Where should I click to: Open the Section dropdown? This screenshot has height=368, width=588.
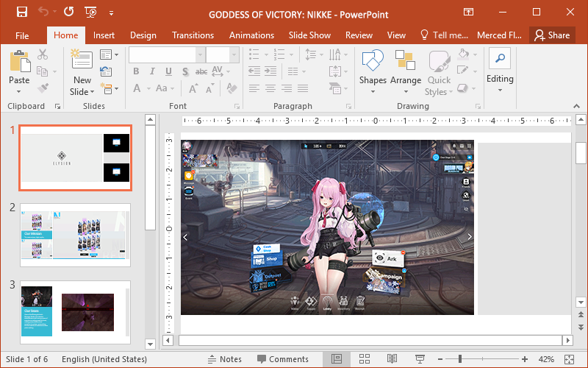(x=109, y=88)
